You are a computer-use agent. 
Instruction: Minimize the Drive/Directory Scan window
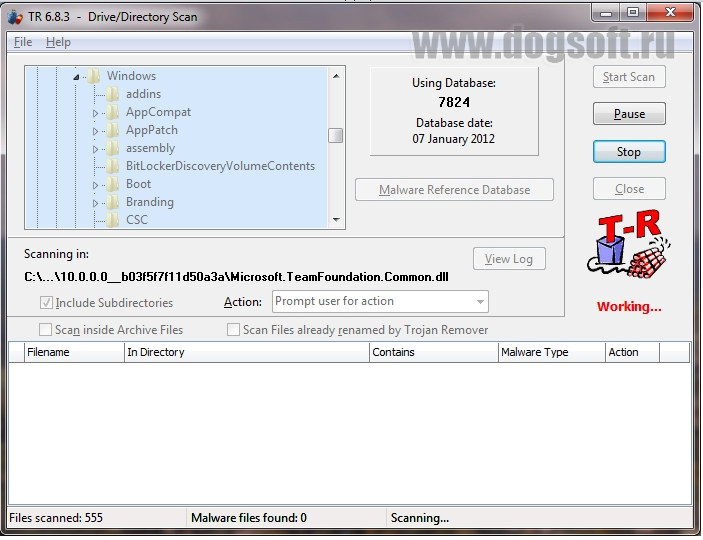[x=606, y=13]
